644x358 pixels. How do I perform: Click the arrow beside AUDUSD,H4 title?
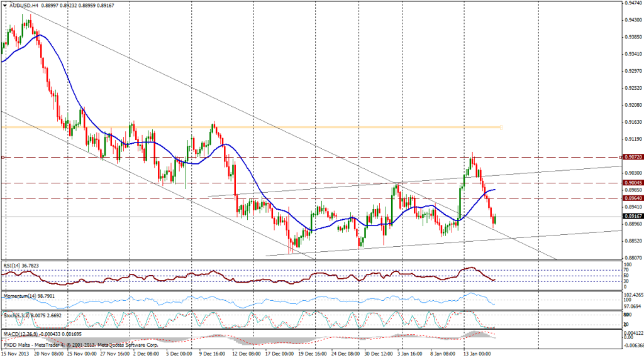(5, 5)
